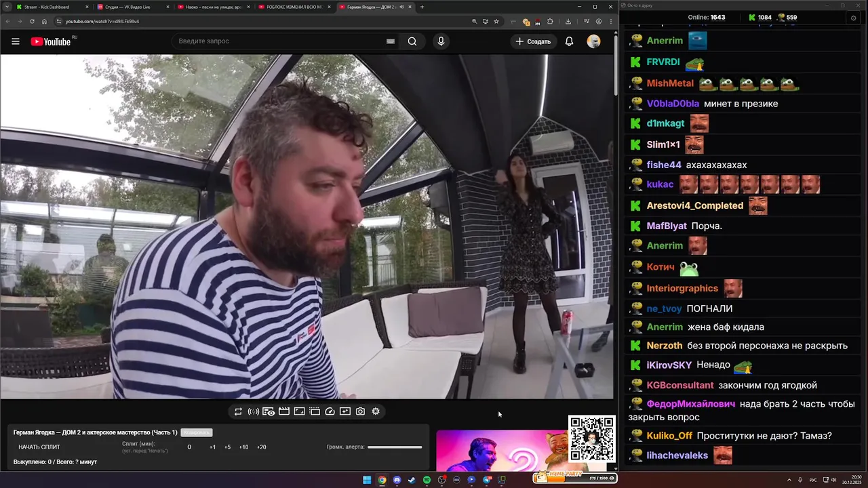Mute the playing Герман Ягодка tab
This screenshot has width=868, height=488.
(x=402, y=7)
